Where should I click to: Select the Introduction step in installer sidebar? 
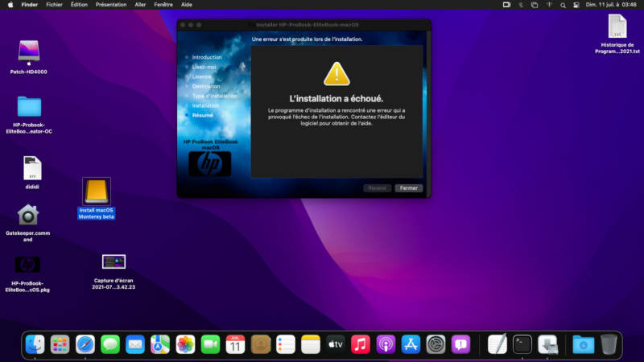(x=207, y=57)
